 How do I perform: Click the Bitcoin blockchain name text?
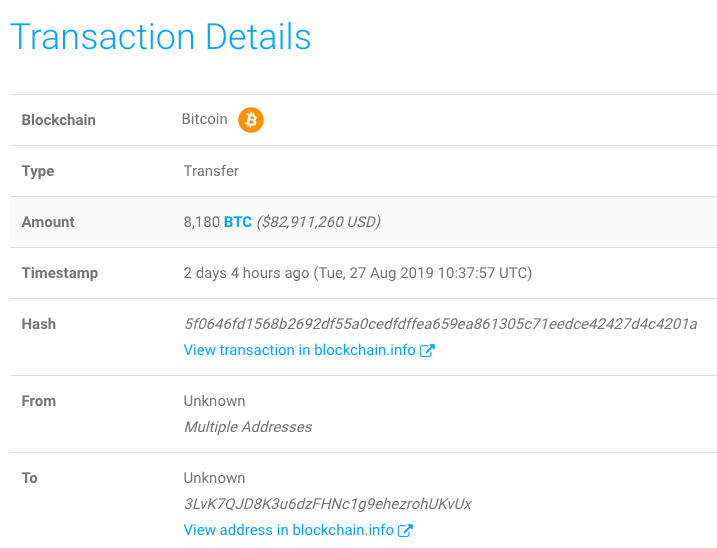(204, 119)
